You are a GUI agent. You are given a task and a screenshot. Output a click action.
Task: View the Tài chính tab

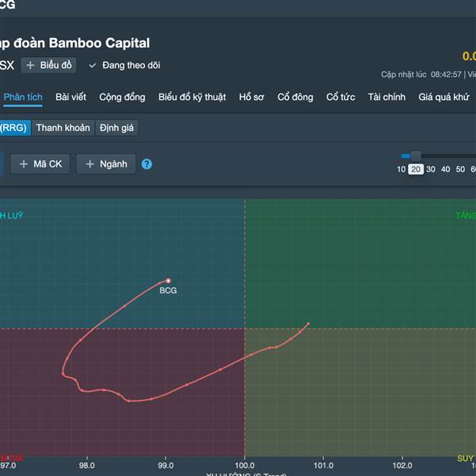[386, 97]
